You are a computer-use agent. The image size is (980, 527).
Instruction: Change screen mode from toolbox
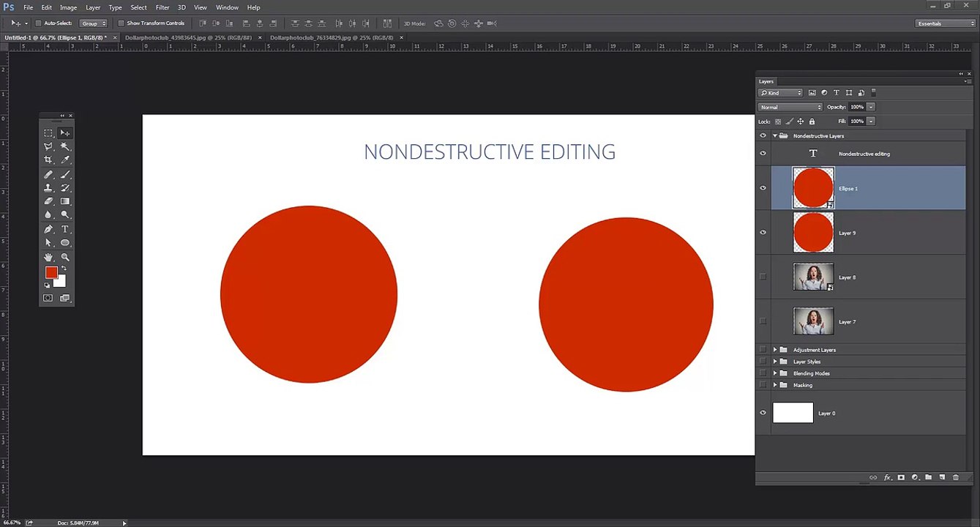click(x=65, y=298)
